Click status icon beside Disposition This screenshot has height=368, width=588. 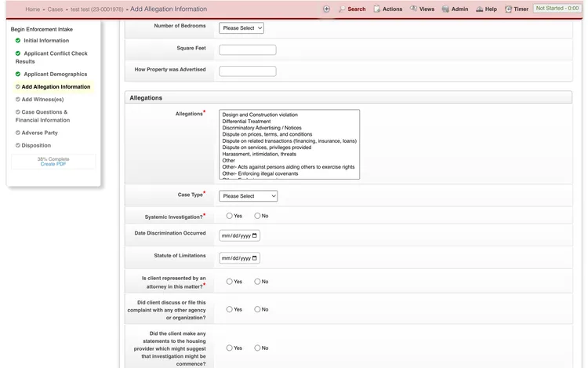tap(17, 145)
